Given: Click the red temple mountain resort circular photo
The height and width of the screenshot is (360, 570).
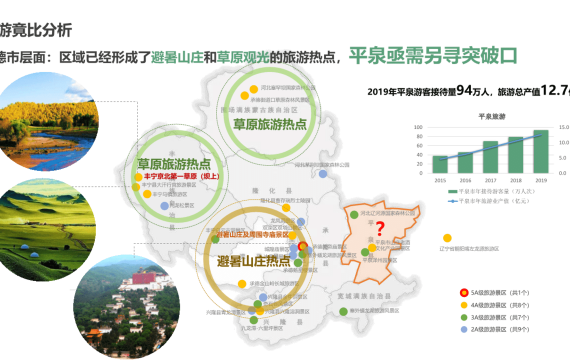Looking at the screenshot, I should click(x=127, y=307).
